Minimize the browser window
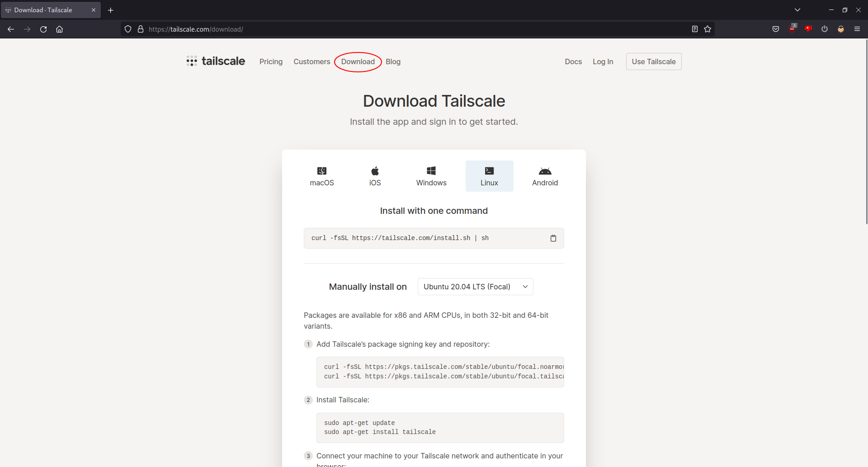The height and width of the screenshot is (467, 868). pos(831,10)
